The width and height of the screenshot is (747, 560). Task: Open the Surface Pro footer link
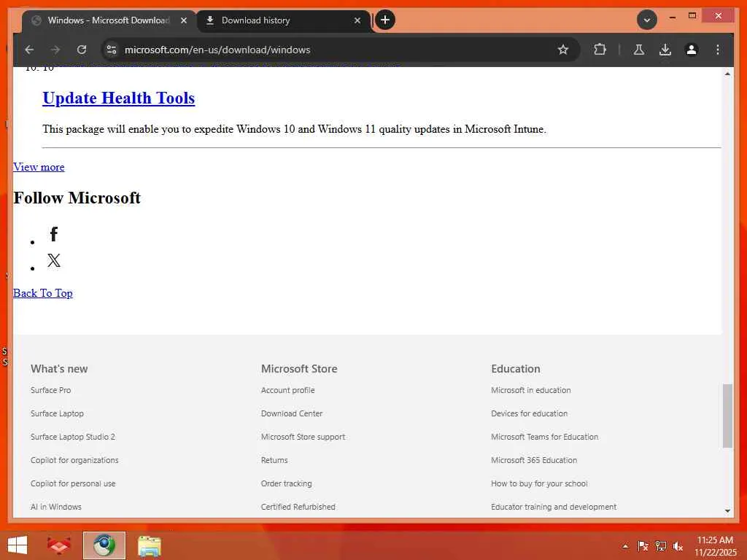(50, 390)
